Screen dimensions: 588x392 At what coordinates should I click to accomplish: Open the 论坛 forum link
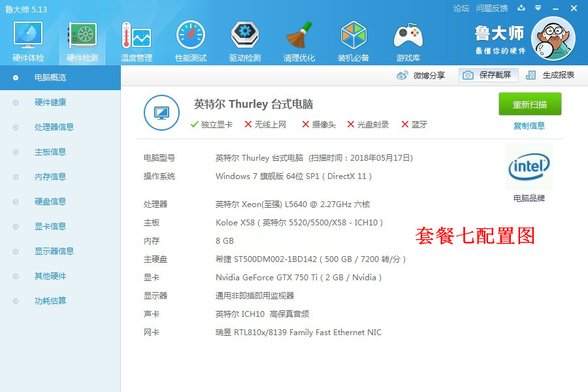(x=461, y=8)
